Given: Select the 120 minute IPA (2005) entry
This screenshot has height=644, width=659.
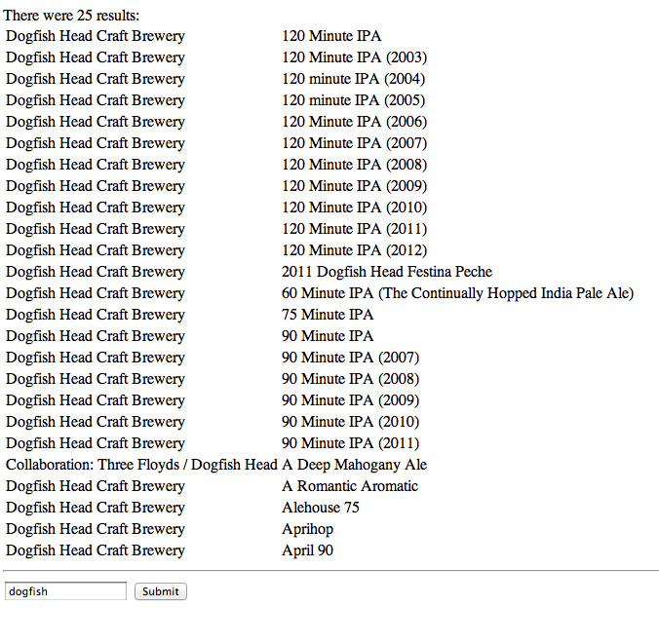Looking at the screenshot, I should point(354,100).
